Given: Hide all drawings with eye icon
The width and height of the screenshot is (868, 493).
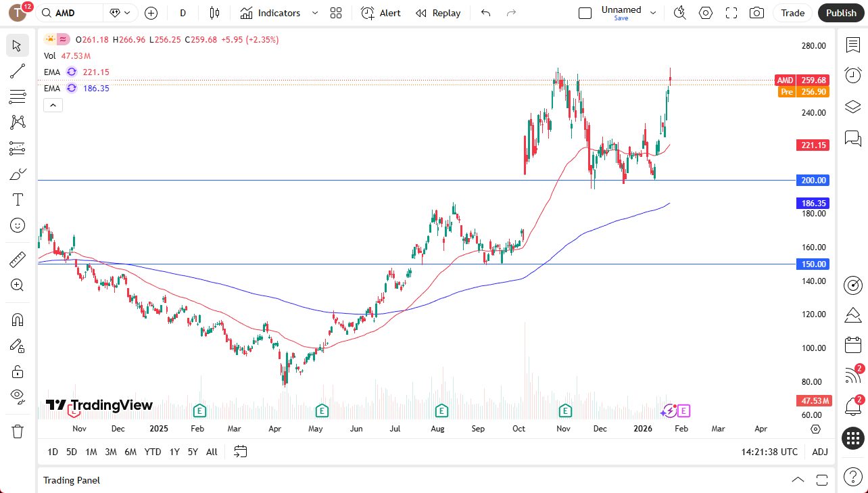Looking at the screenshot, I should coord(18,396).
